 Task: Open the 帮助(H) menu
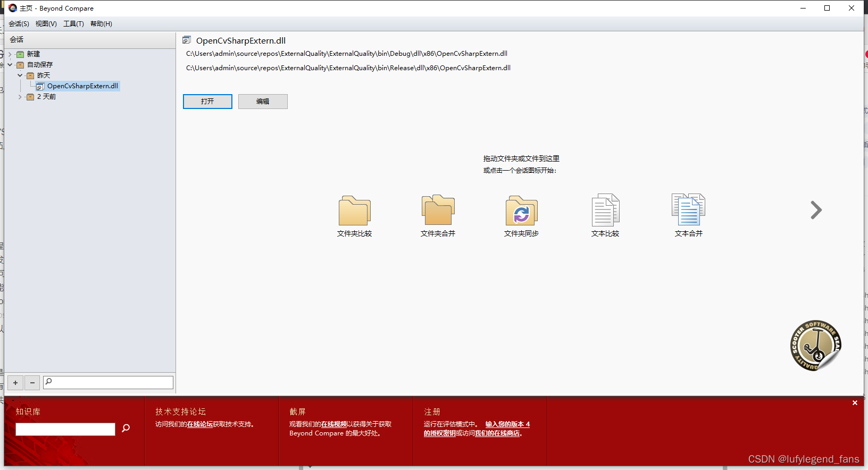coord(101,24)
